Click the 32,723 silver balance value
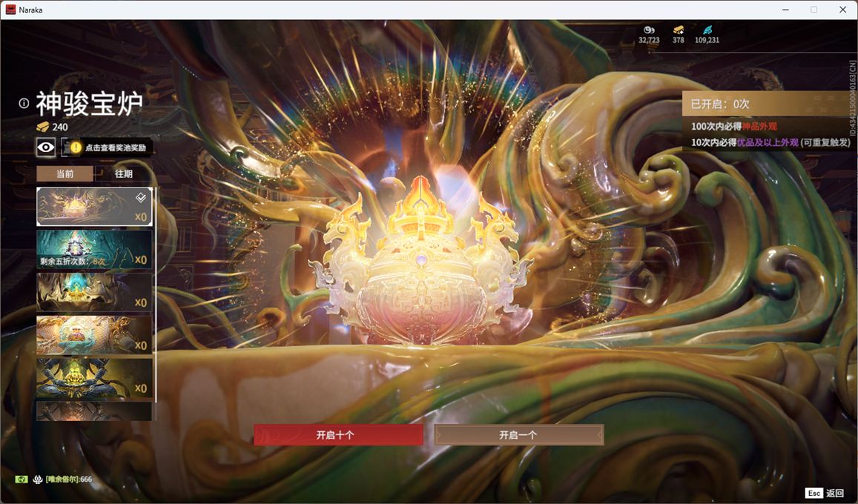The width and height of the screenshot is (858, 504). click(x=649, y=40)
